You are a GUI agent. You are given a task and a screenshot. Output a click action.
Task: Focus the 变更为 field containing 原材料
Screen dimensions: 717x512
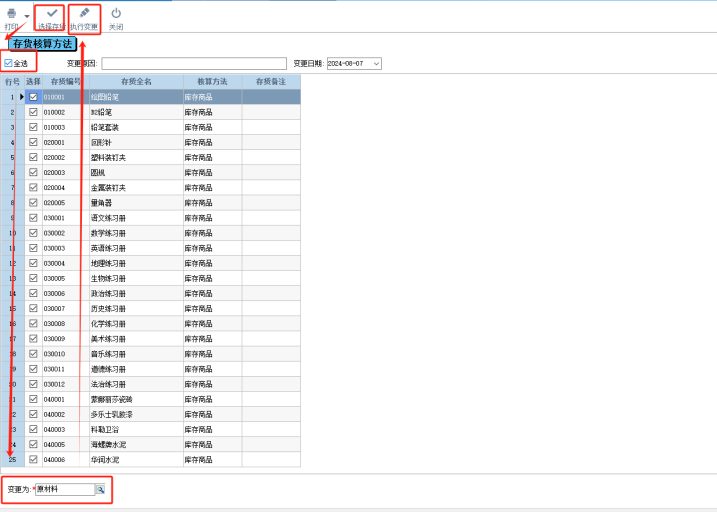[65, 489]
